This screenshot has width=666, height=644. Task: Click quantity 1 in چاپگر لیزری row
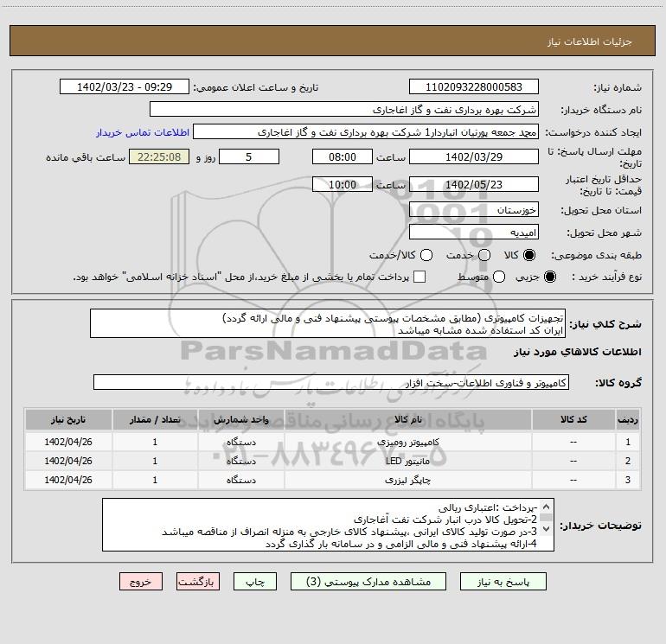coord(155,480)
